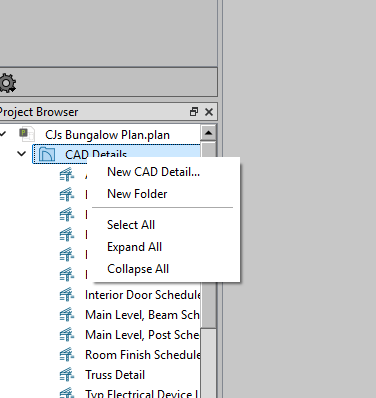Click the Interior Door Schedule detail icon

67,295
